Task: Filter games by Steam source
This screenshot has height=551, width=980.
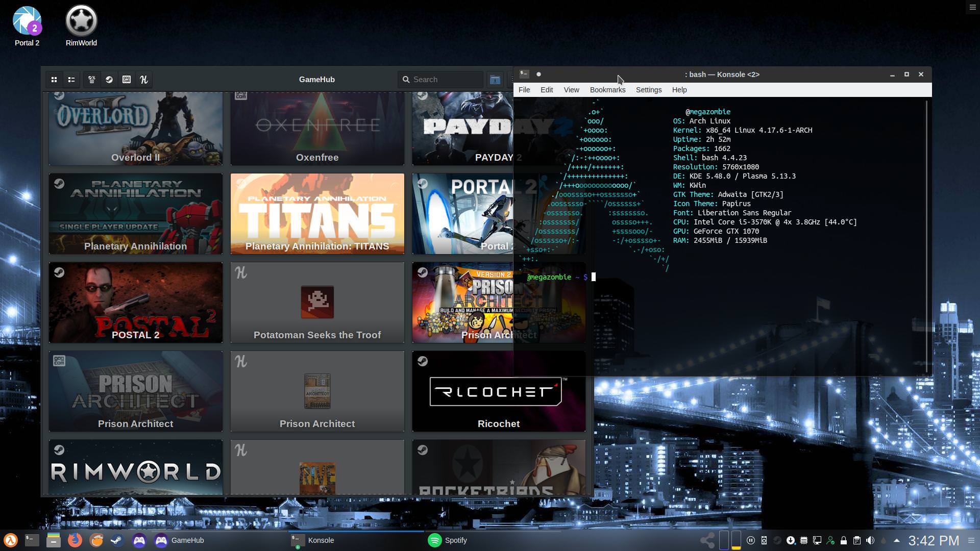Action: [109, 80]
